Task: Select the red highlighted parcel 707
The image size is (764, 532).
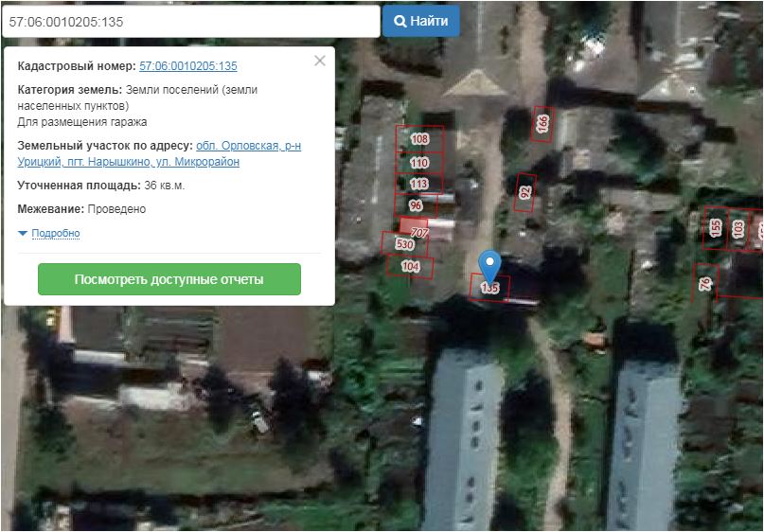Action: click(417, 228)
